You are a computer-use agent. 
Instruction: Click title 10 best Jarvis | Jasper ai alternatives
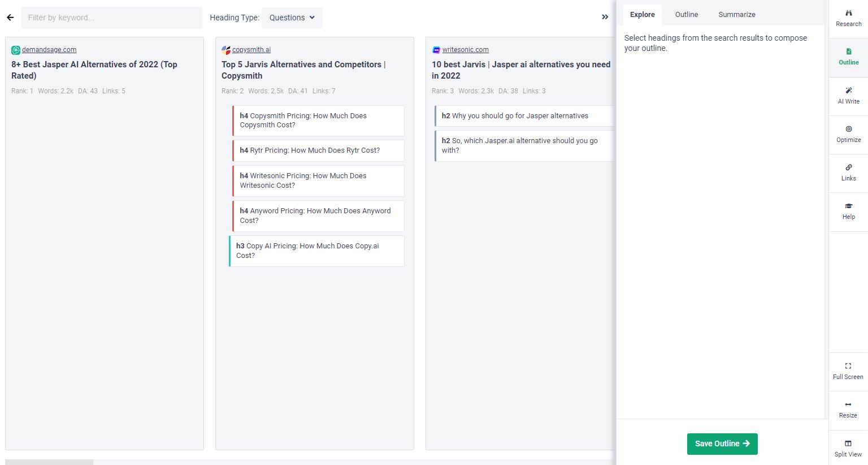pos(521,70)
